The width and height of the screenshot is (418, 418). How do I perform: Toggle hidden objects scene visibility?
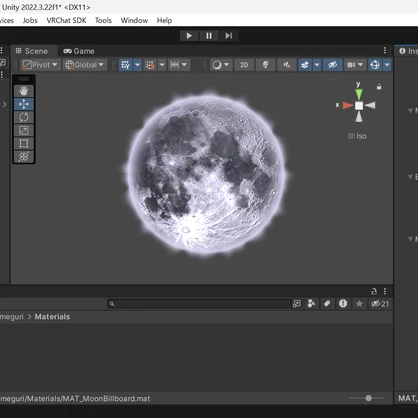click(333, 65)
